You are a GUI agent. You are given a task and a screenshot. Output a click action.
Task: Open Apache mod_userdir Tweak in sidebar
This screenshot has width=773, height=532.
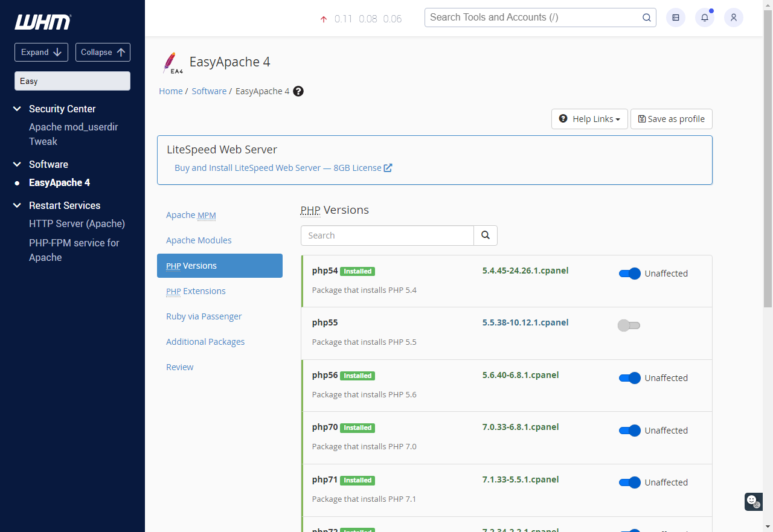point(74,134)
